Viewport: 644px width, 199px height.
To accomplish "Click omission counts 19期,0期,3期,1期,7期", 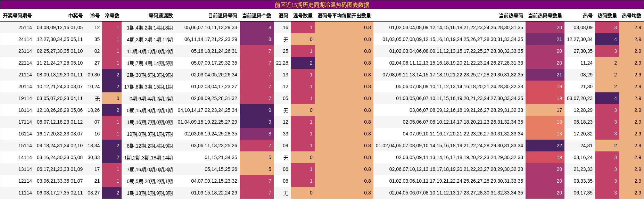I will coord(150,134).
